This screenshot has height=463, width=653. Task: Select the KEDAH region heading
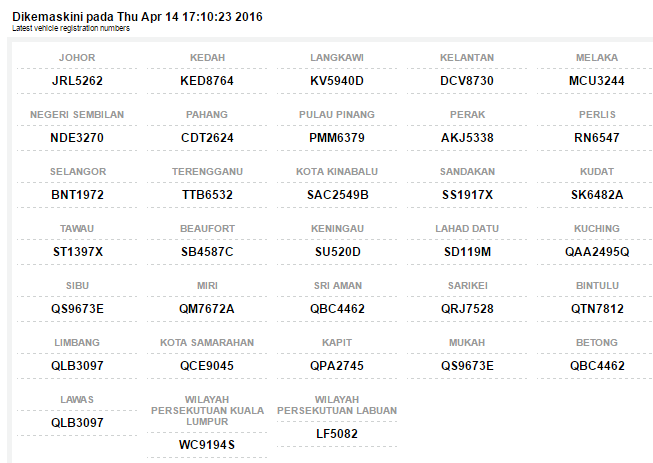coord(207,57)
